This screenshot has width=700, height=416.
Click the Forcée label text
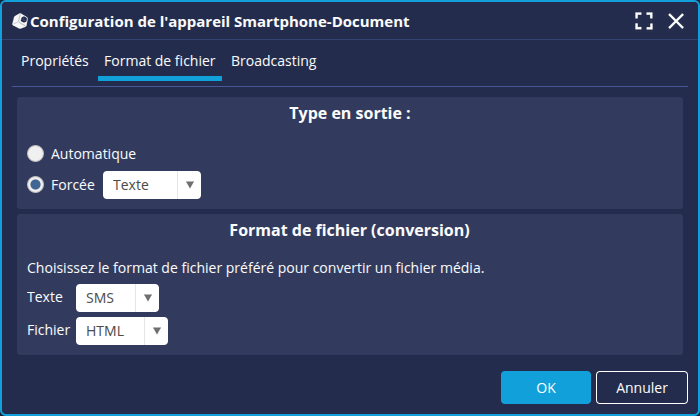click(x=73, y=185)
